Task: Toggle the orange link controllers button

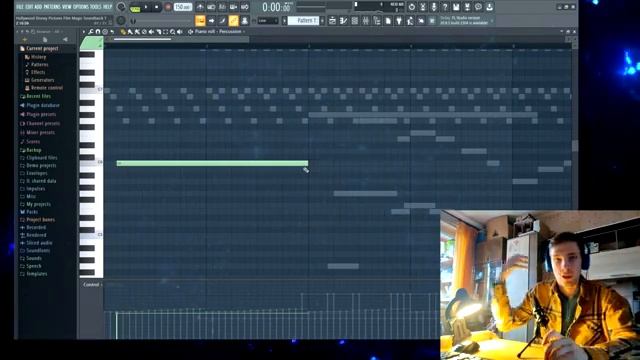Action: [233, 20]
